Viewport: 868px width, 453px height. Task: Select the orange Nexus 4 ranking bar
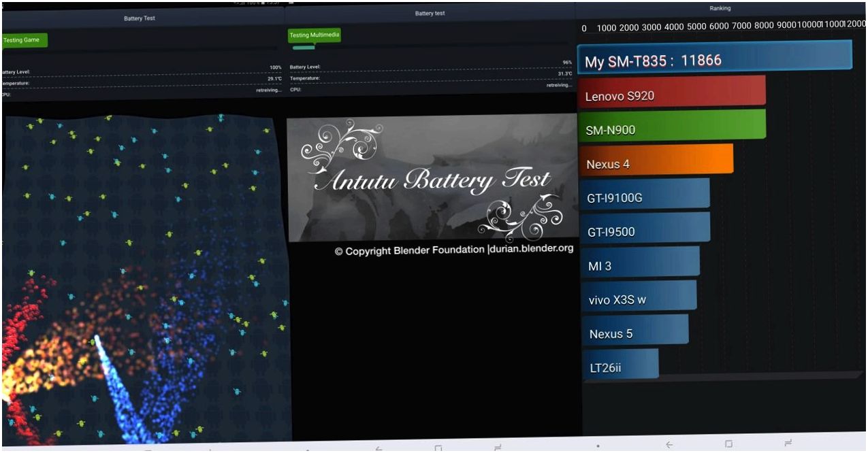(x=656, y=159)
